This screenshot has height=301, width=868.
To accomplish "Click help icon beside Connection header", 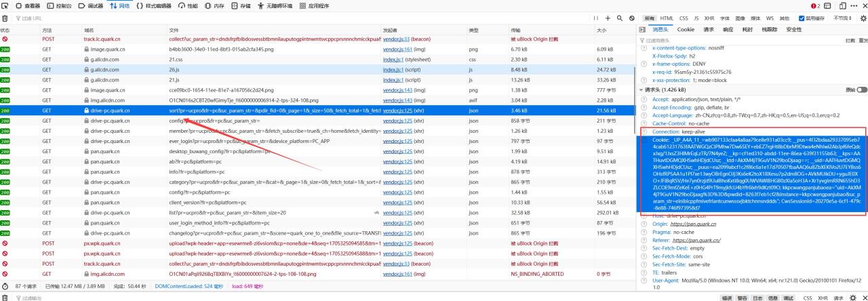I will click(644, 132).
